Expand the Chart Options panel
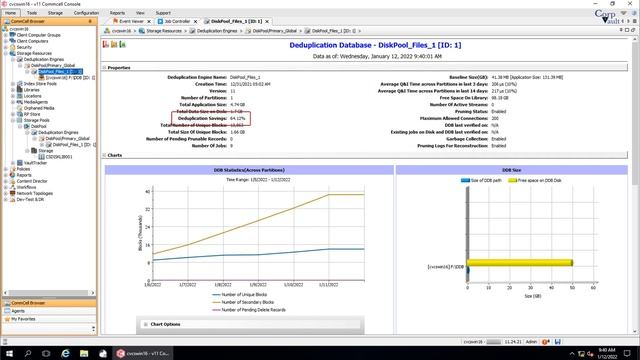Viewport: 640px width, 360px height. point(146,324)
